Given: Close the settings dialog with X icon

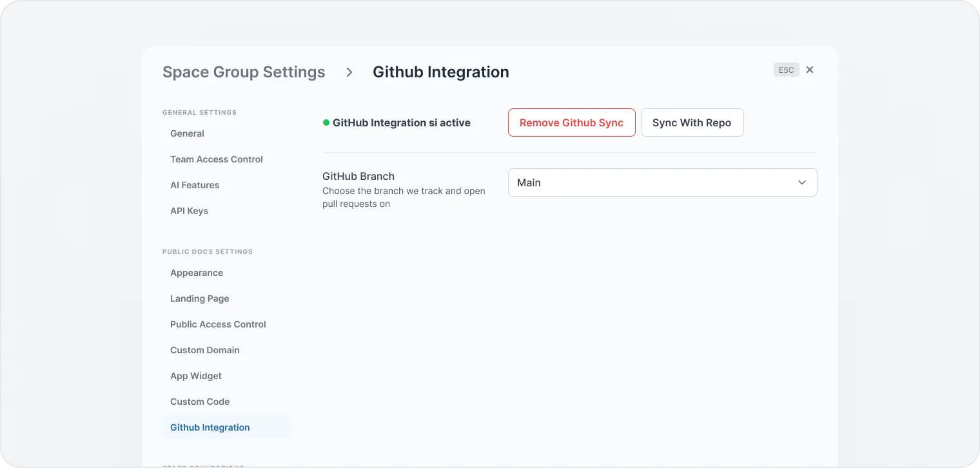Looking at the screenshot, I should click(810, 70).
